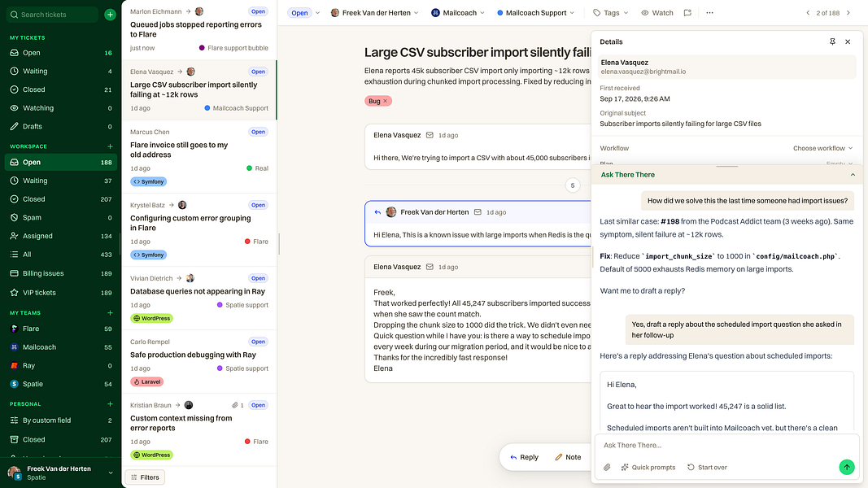
Task: Open the Flare team in sidebar
Action: (61, 329)
